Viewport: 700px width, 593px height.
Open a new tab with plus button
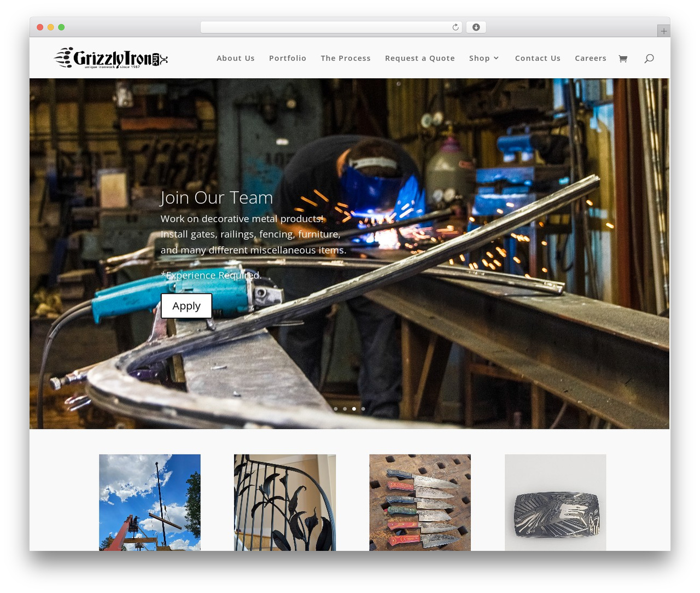click(x=663, y=31)
